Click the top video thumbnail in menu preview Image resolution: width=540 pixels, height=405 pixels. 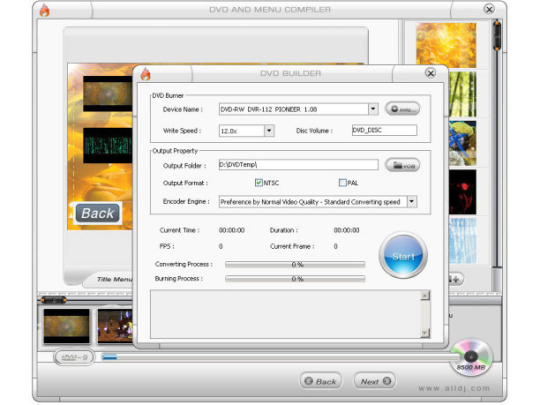(x=108, y=94)
